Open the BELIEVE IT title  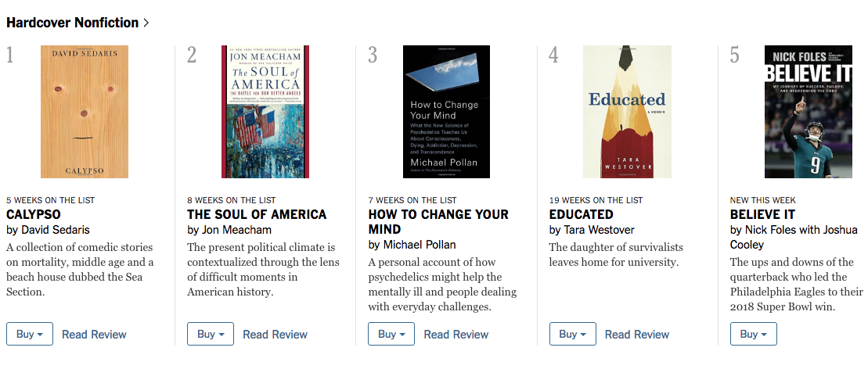762,214
